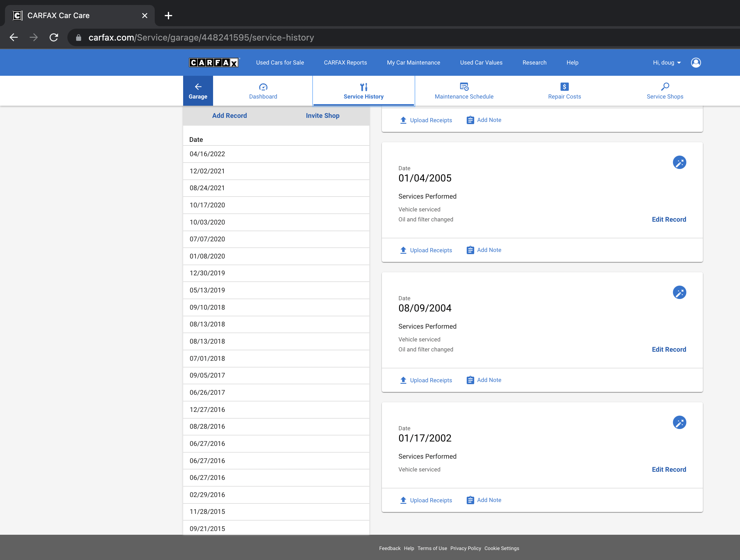Select the 09/05/2017 date row

[276, 375]
